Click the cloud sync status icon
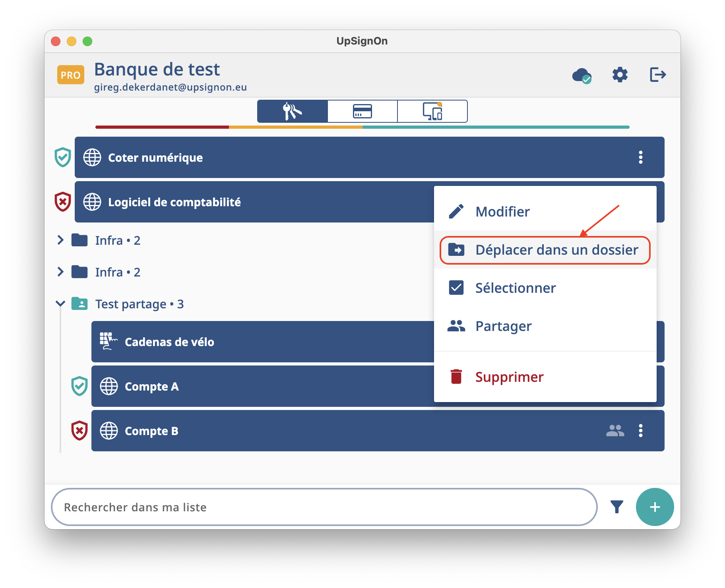 coord(582,75)
